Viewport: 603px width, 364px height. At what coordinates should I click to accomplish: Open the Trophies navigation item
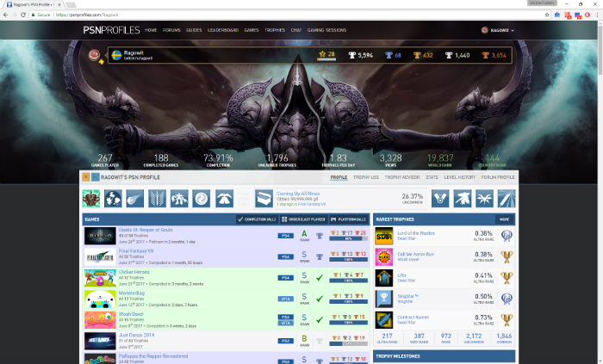(x=275, y=30)
